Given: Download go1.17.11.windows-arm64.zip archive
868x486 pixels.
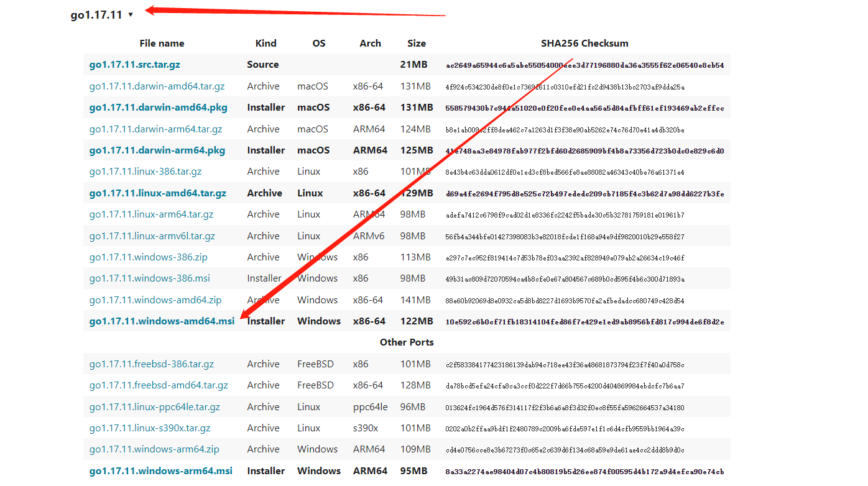Looking at the screenshot, I should point(154,449).
